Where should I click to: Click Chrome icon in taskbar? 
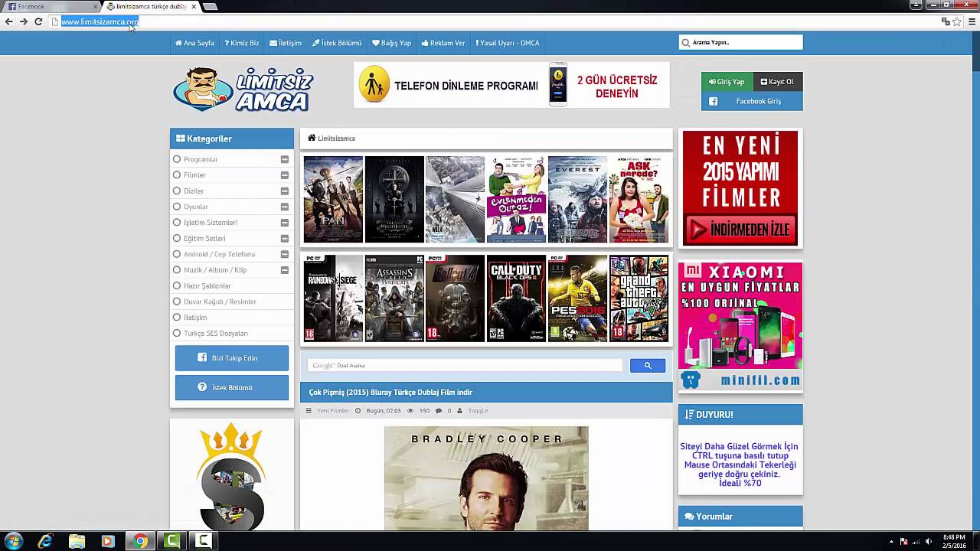(x=139, y=541)
